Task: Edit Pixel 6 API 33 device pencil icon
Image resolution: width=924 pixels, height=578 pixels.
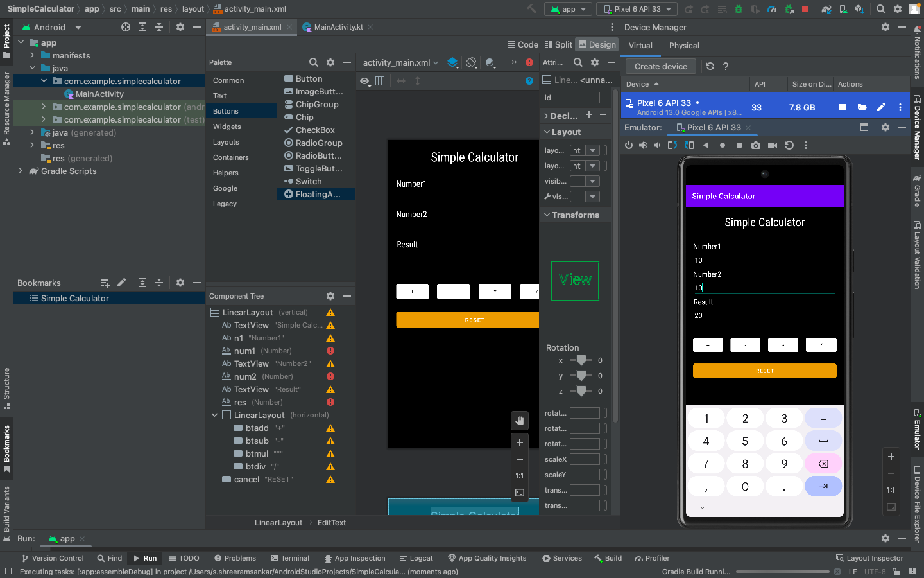Action: [881, 107]
